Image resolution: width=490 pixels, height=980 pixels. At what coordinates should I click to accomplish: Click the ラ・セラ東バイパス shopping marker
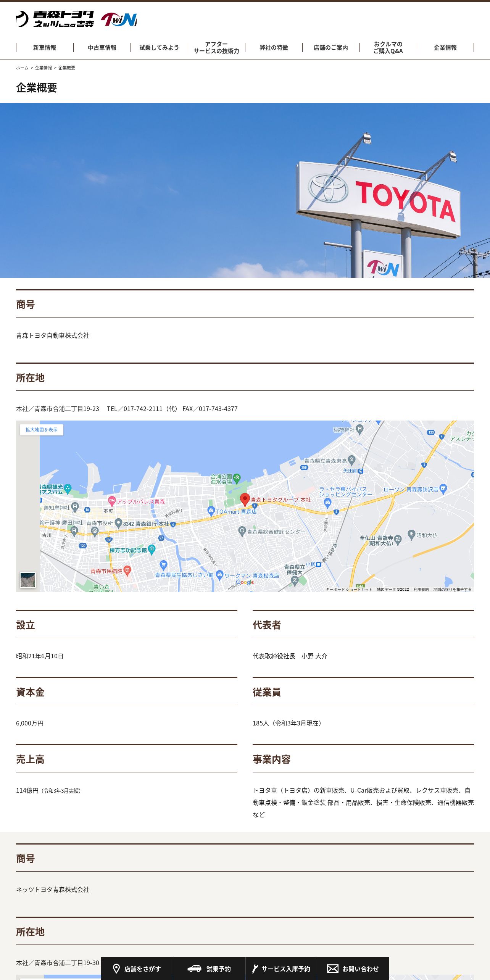point(327,503)
